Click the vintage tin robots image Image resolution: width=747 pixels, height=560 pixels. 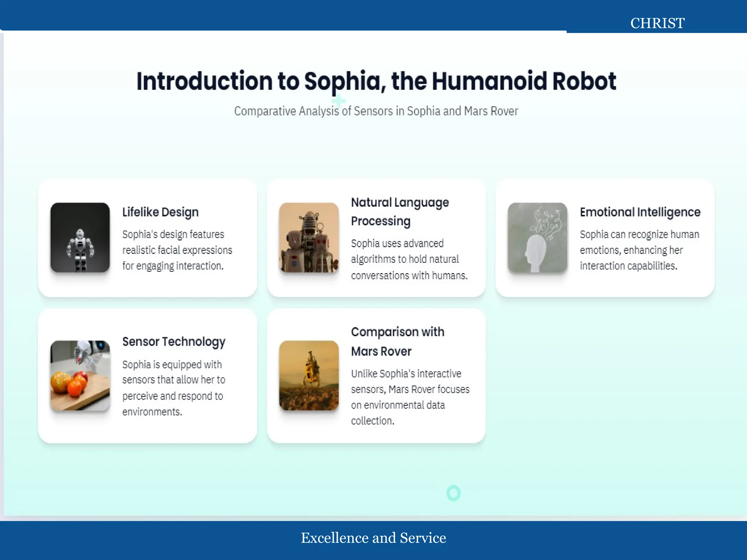pos(309,237)
